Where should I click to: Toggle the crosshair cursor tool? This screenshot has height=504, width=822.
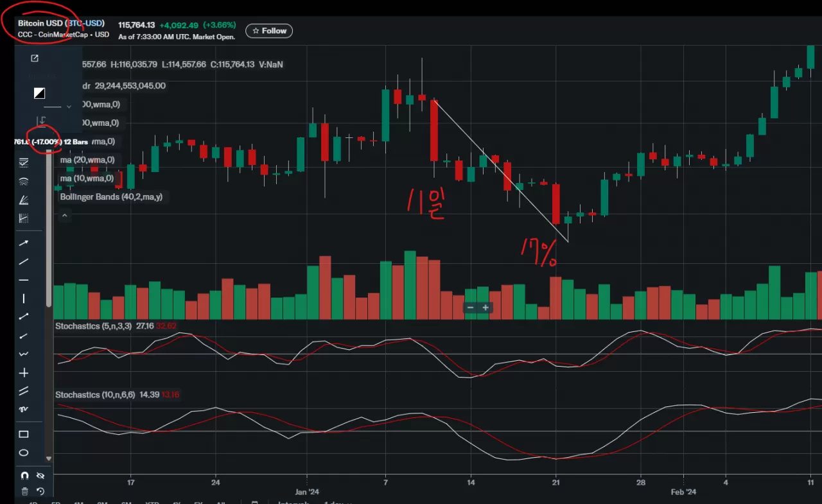pyautogui.click(x=23, y=372)
